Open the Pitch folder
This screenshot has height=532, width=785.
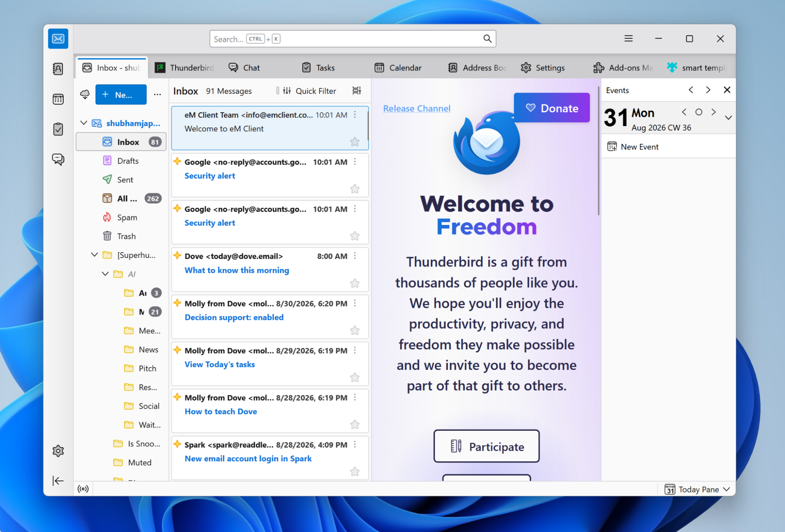121,368
